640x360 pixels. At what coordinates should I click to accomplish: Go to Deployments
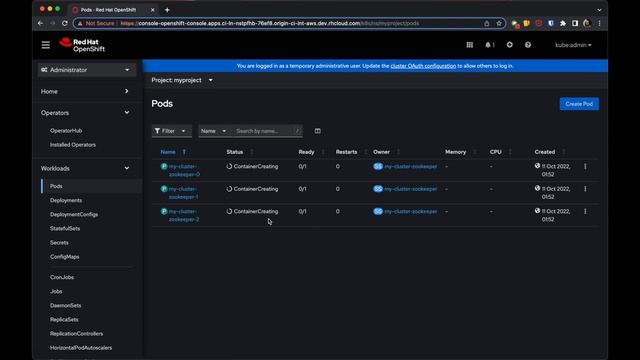coord(66,200)
